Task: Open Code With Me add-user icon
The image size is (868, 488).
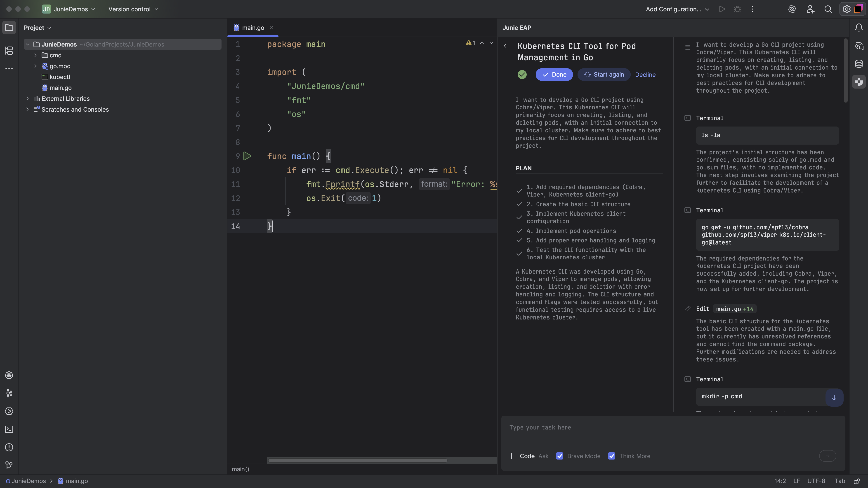Action: (810, 9)
